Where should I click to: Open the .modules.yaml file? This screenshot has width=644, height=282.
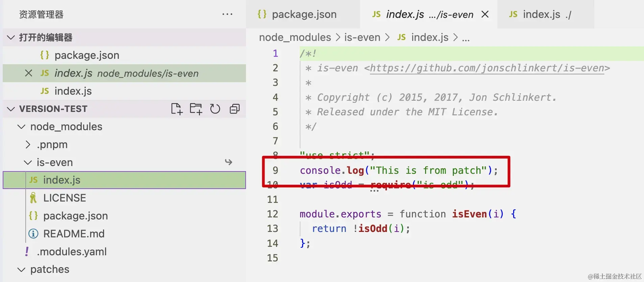pos(124,252)
